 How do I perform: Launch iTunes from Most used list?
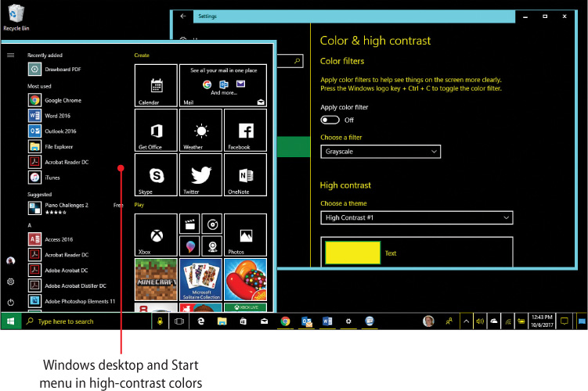tap(45, 178)
